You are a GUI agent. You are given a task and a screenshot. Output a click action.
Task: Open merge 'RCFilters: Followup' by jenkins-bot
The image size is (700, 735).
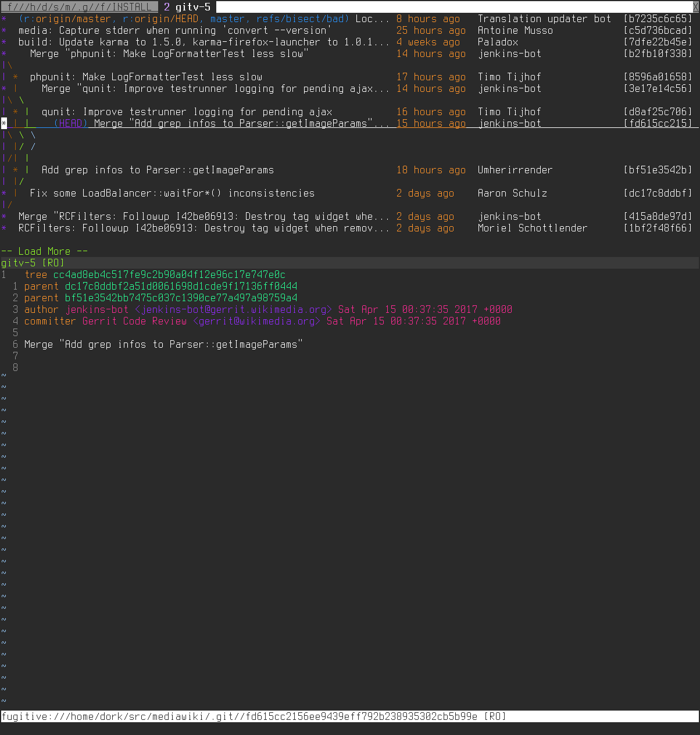click(204, 216)
